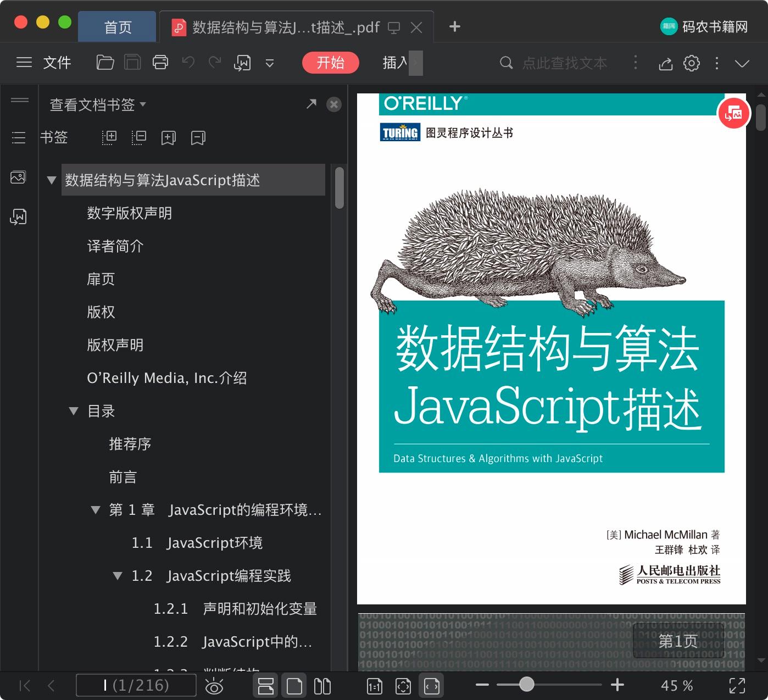Screen dimensions: 768x700
Task: Click the print icon
Action: tap(160, 63)
